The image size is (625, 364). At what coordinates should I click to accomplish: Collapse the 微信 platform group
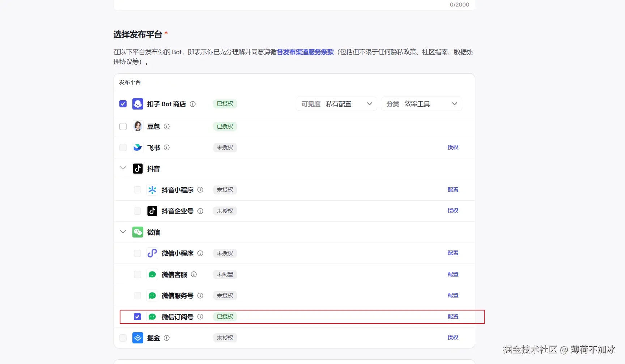pos(123,232)
